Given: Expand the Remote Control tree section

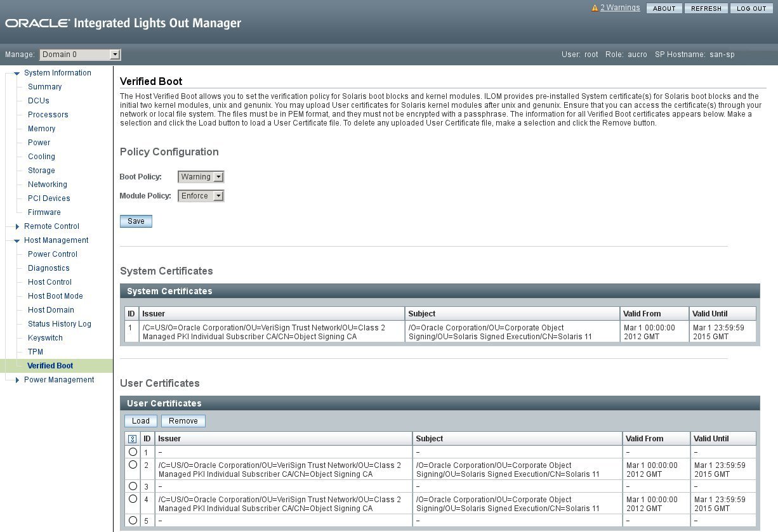Looking at the screenshot, I should click(16, 226).
